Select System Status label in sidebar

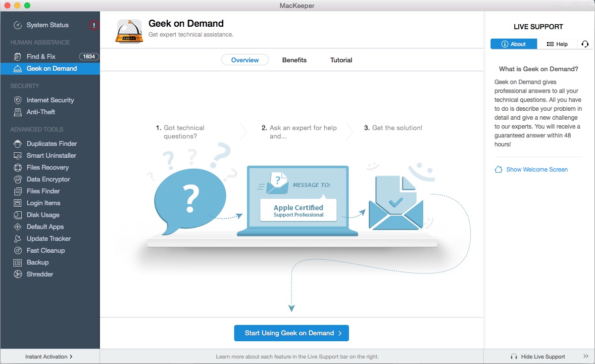coord(48,25)
